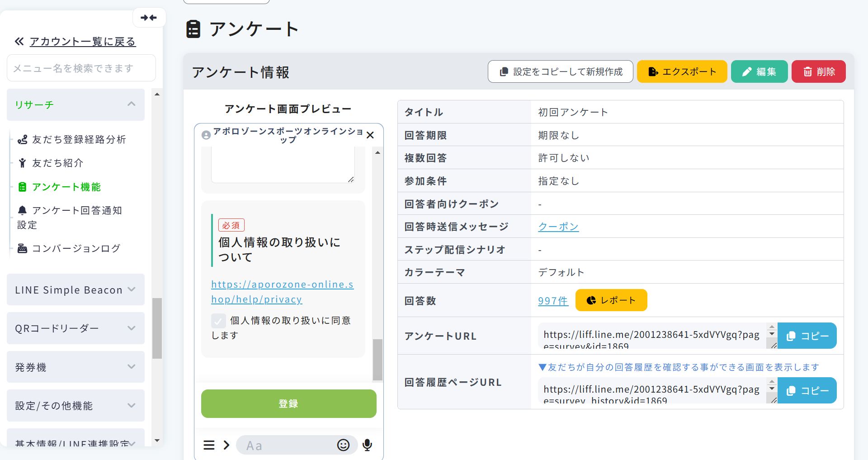Copy the 回答履歴ページURL with コピー button

point(807,390)
